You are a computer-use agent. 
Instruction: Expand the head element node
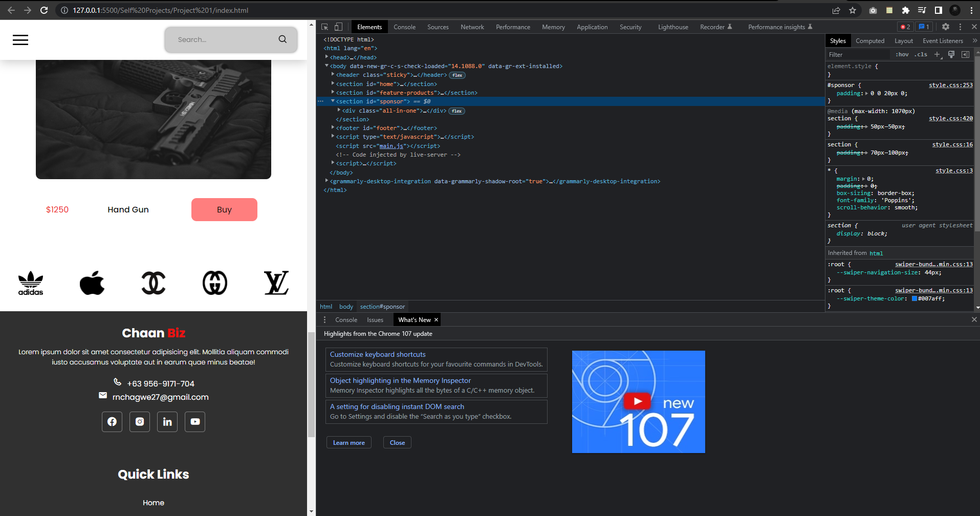(x=326, y=57)
